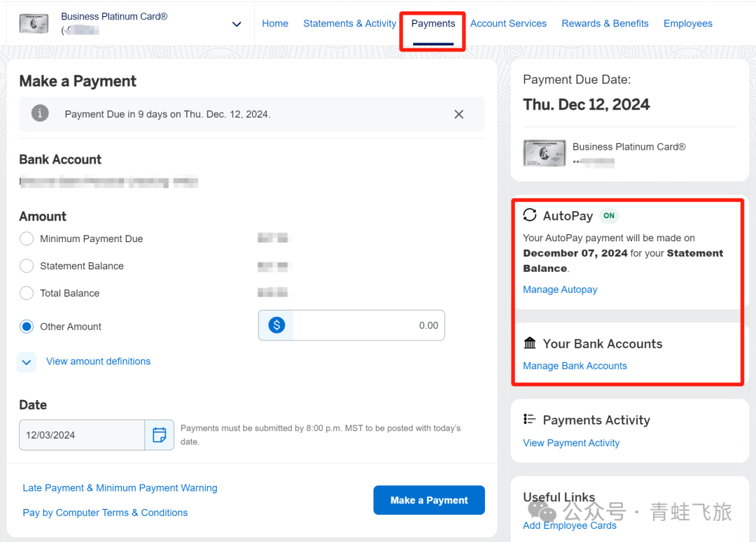The height and width of the screenshot is (542, 756).
Task: Go to the Home tab
Action: pos(275,24)
